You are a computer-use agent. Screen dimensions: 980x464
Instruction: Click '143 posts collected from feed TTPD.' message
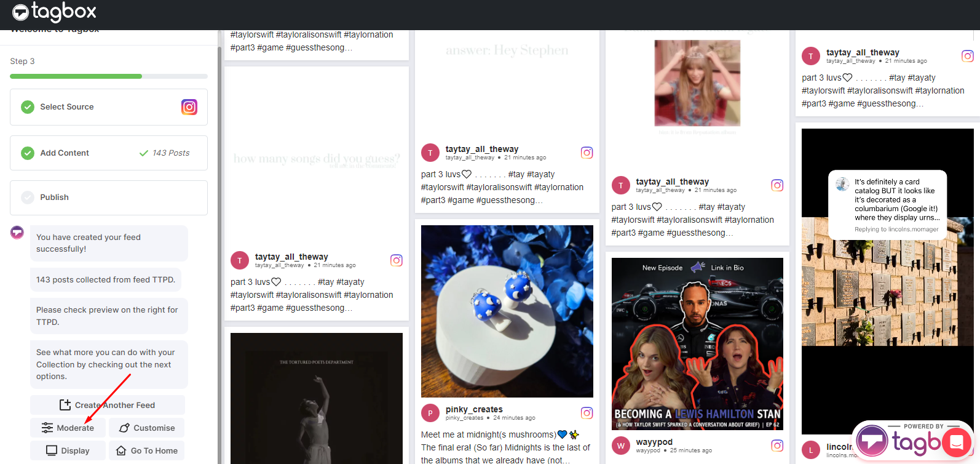(106, 279)
